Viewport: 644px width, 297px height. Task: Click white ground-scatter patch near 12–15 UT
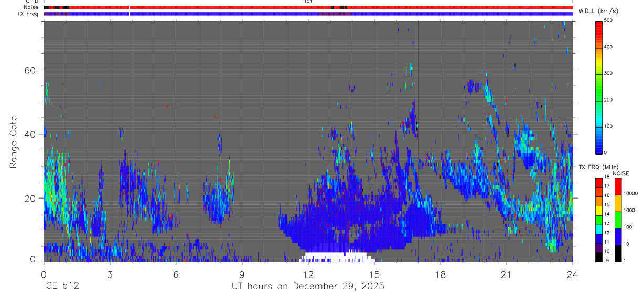(338, 257)
